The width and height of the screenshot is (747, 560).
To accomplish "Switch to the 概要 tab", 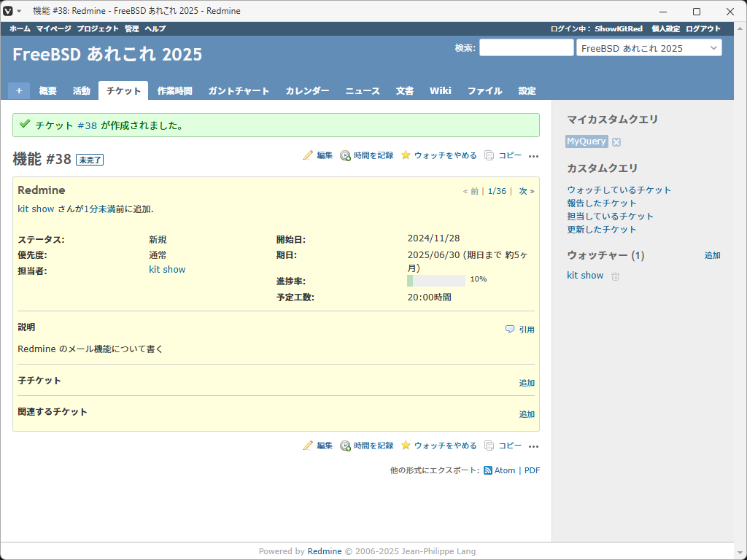I will (47, 91).
